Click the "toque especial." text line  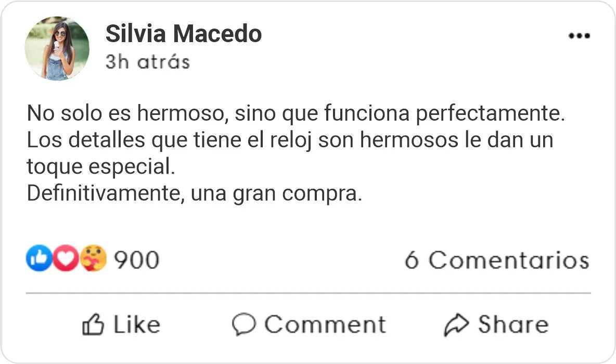coord(98,166)
